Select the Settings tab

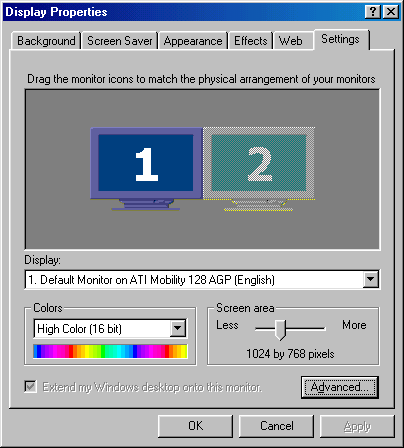pyautogui.click(x=341, y=39)
